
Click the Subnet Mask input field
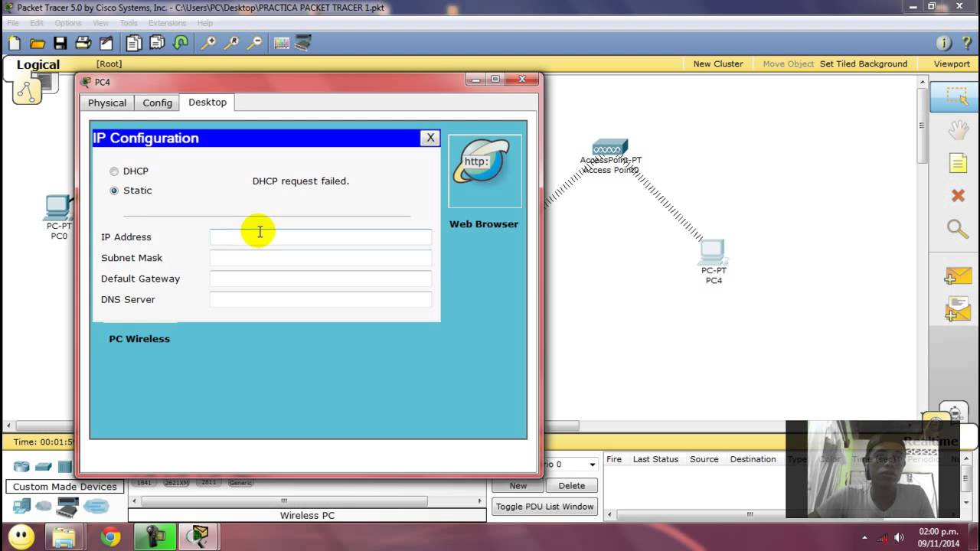click(321, 258)
